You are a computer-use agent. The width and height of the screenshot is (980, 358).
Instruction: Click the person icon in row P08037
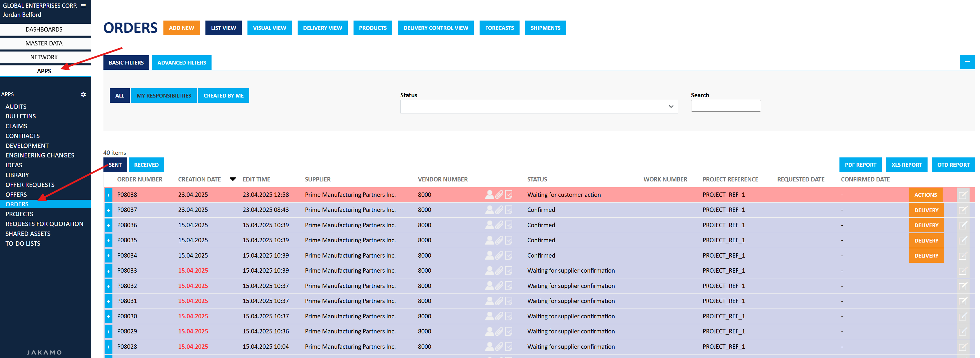pyautogui.click(x=490, y=210)
